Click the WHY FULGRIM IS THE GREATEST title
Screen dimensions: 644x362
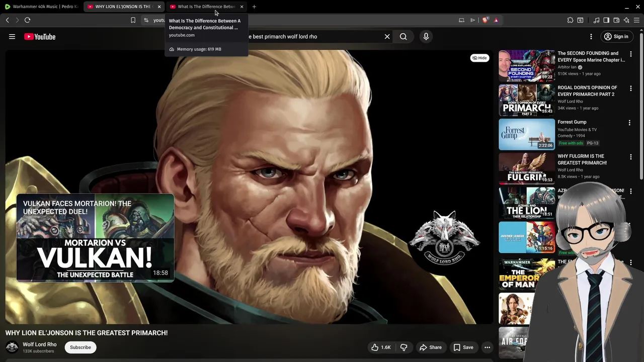[x=582, y=159]
